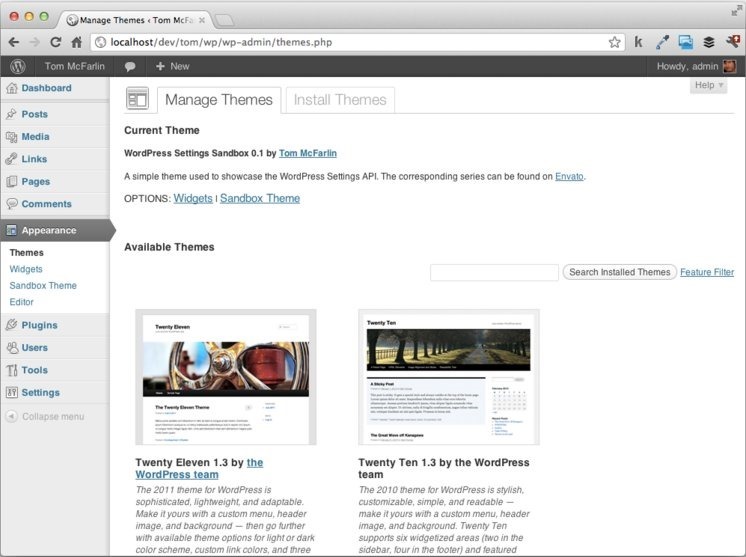Click the Tools wrench icon
Screen dimensions: 746x557
tap(11, 370)
